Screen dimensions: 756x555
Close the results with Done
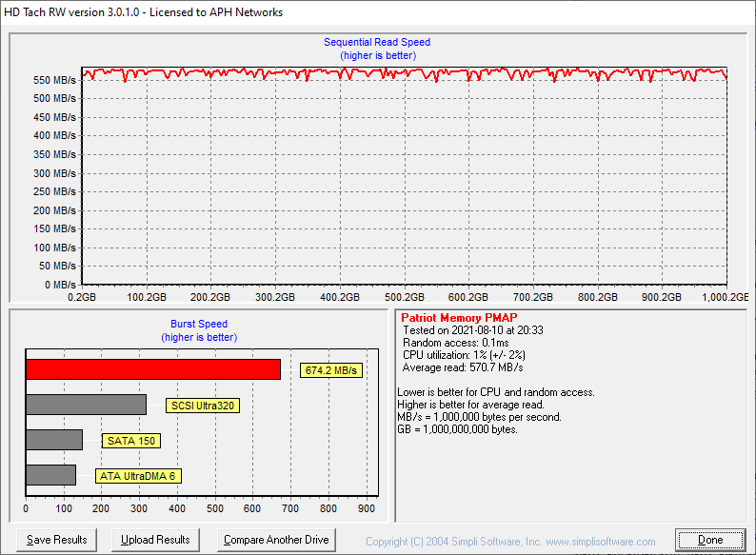tap(710, 540)
